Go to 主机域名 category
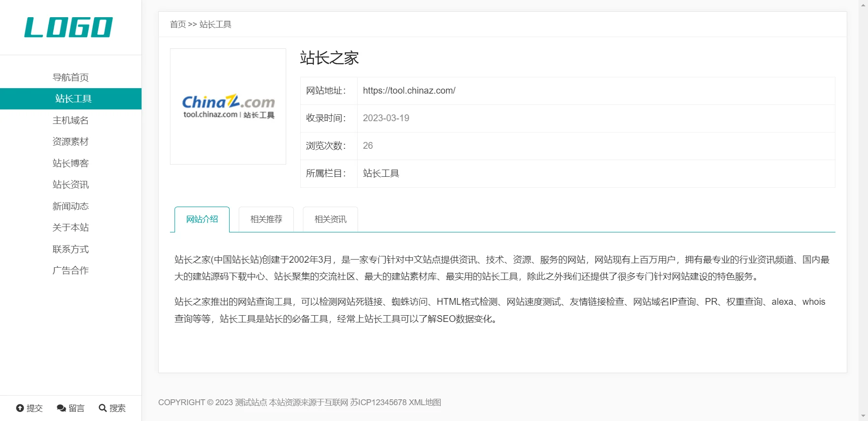Screen dimensions: 868x421 (71, 120)
